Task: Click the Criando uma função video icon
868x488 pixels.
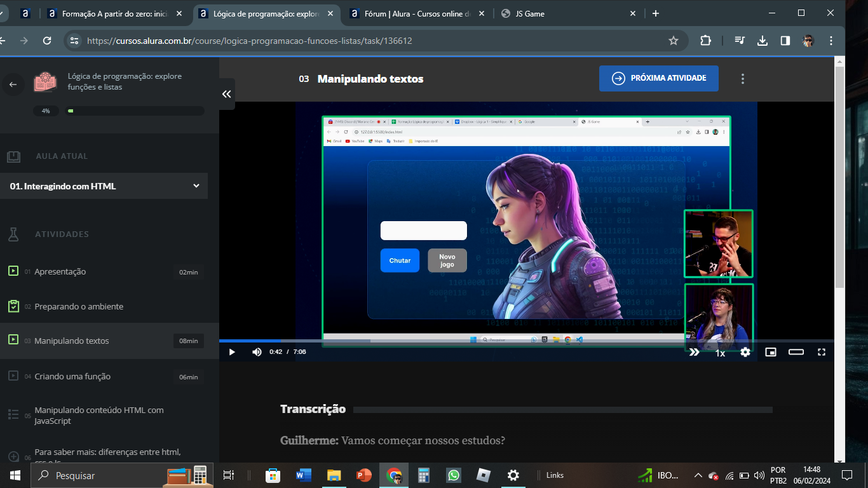Action: coord(13,376)
